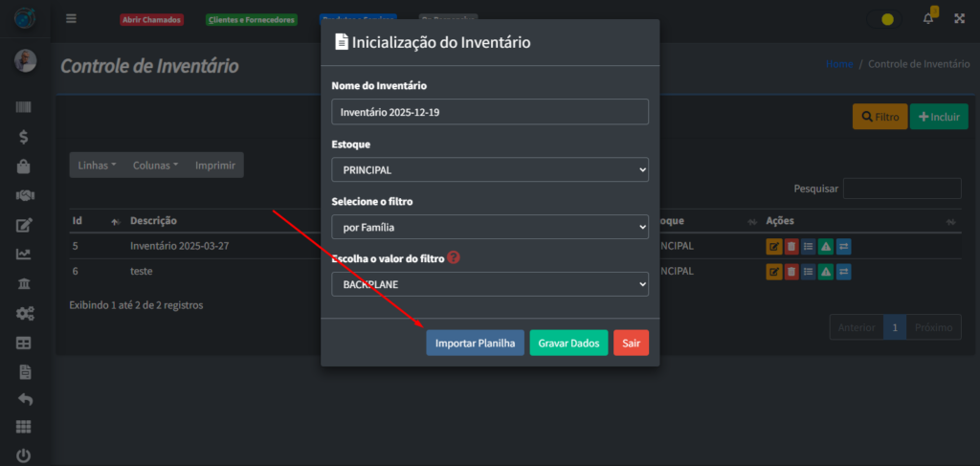Click the handshake icon in the sidebar
This screenshot has height=466, width=980.
click(x=25, y=195)
